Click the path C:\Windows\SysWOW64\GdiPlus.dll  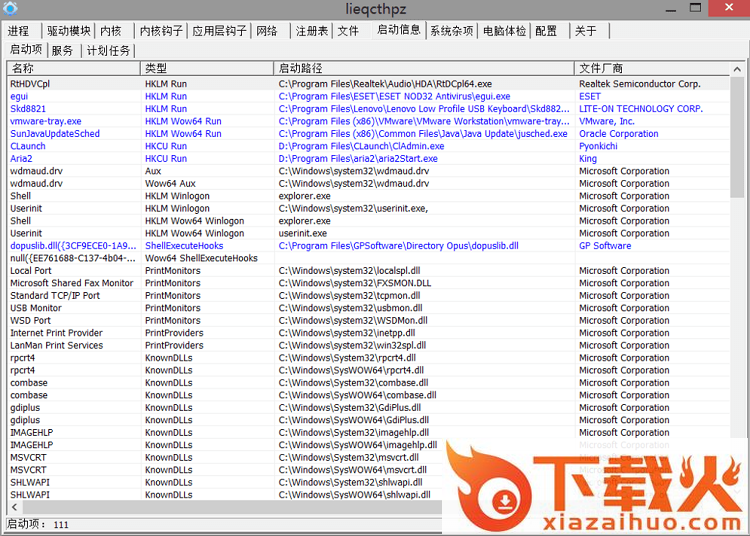[353, 420]
